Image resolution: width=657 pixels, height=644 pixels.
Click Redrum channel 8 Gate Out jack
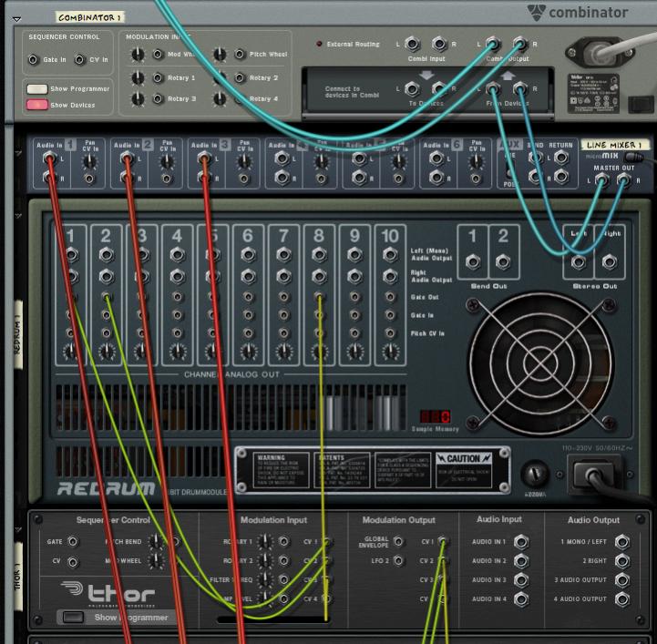click(x=319, y=297)
